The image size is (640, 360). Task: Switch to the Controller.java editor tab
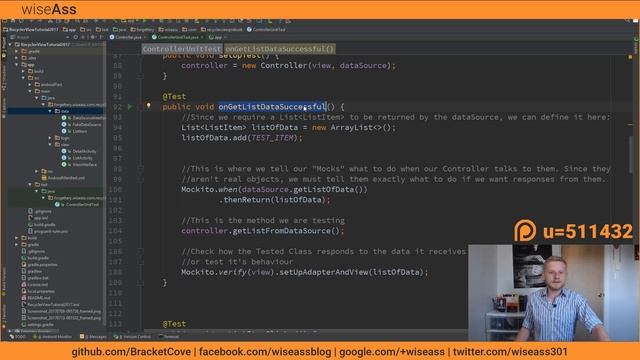click(128, 37)
